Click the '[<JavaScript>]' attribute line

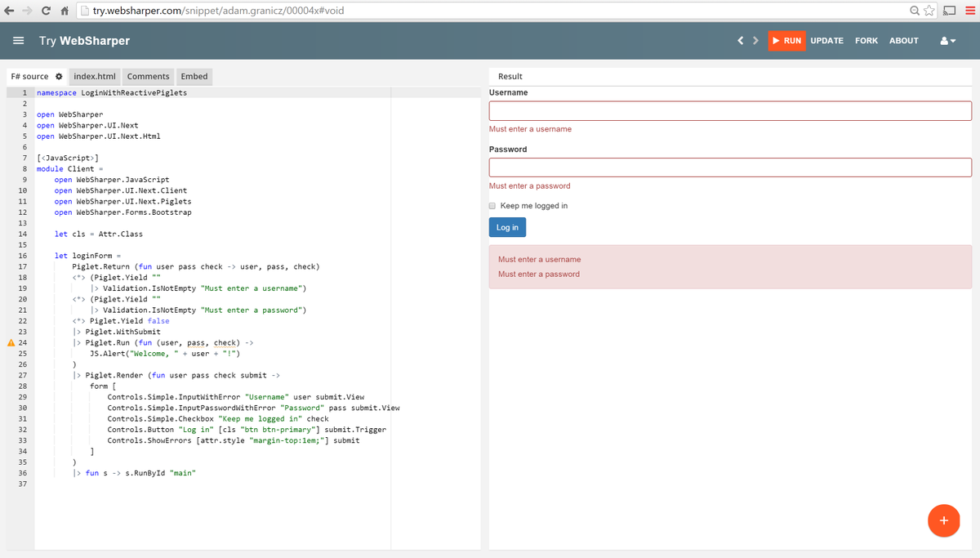(68, 158)
